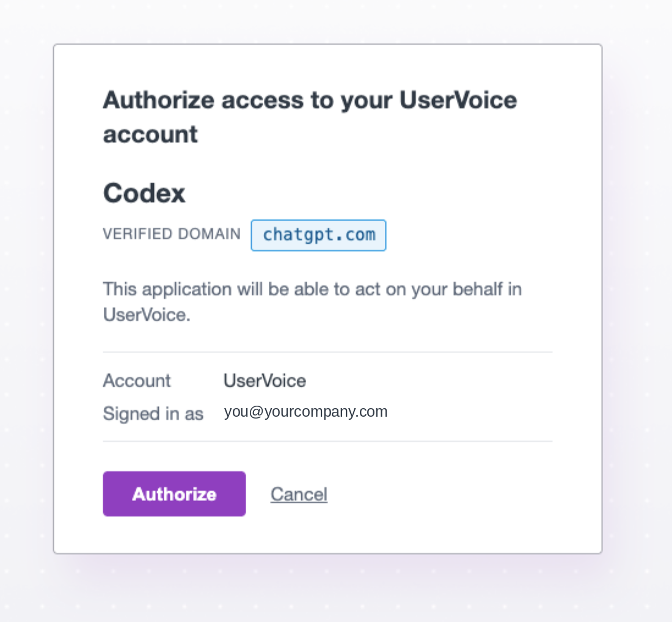The height and width of the screenshot is (622, 672).
Task: Click the divider line above Authorize button
Action: 327,441
